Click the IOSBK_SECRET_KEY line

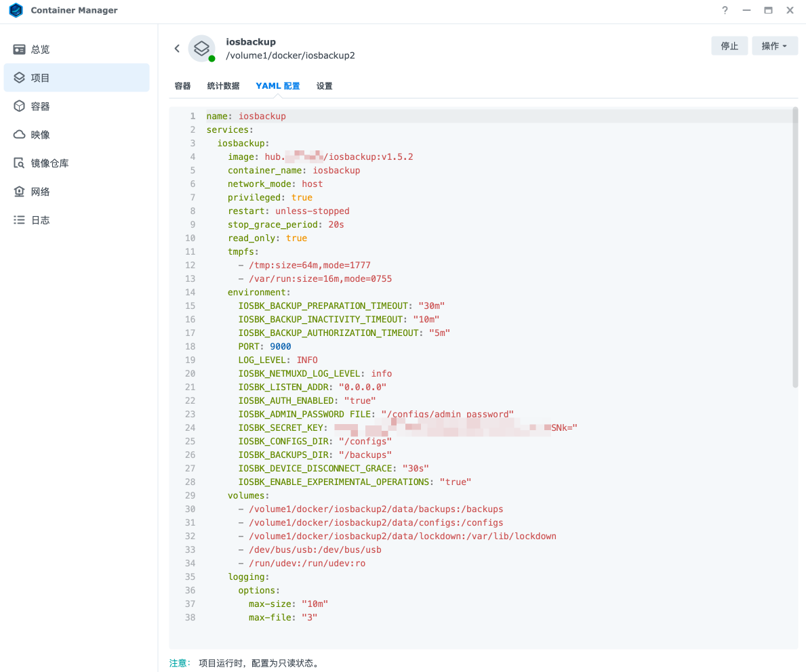pyautogui.click(x=407, y=427)
